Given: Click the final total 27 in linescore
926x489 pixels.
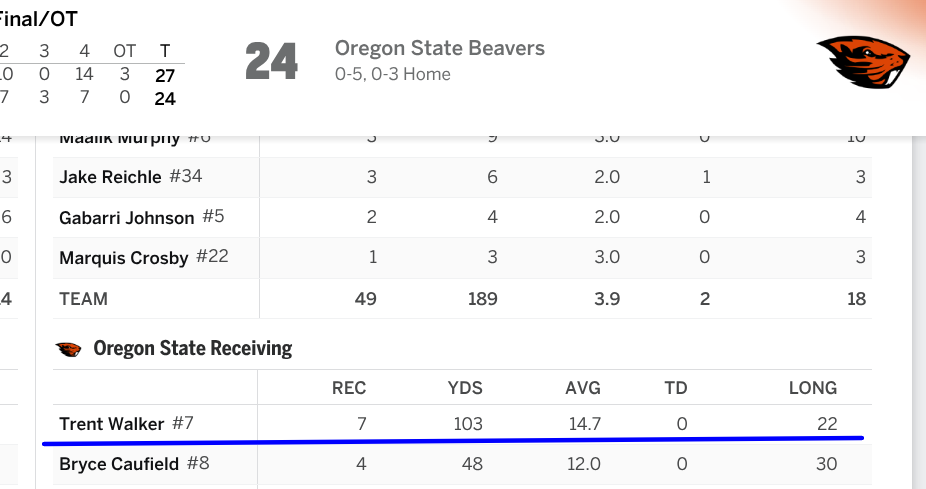Looking at the screenshot, I should [165, 74].
